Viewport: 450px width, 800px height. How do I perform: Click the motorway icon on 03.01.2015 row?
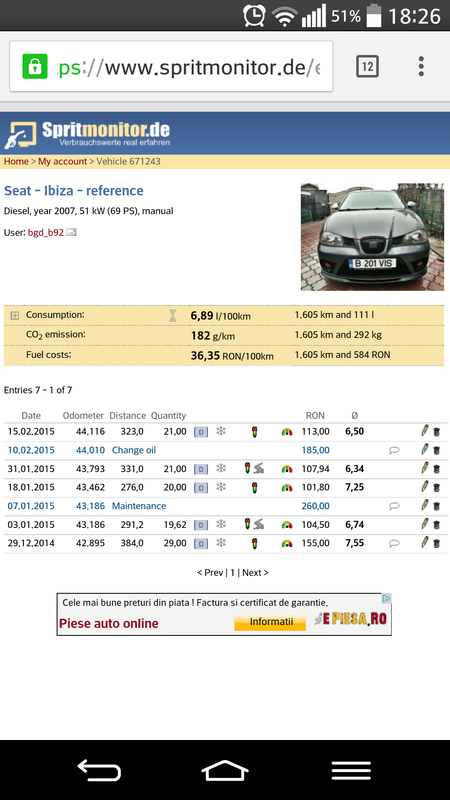click(x=259, y=524)
